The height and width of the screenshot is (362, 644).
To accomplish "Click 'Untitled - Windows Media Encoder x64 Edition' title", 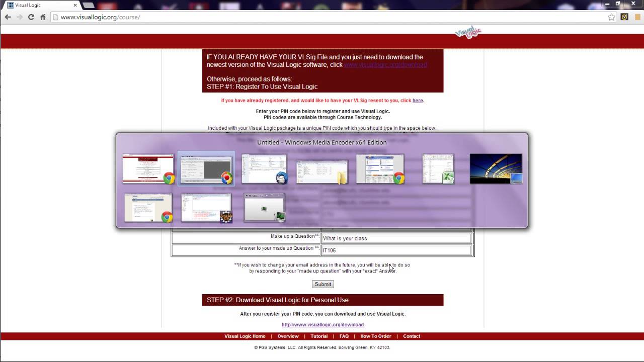I will [322, 142].
